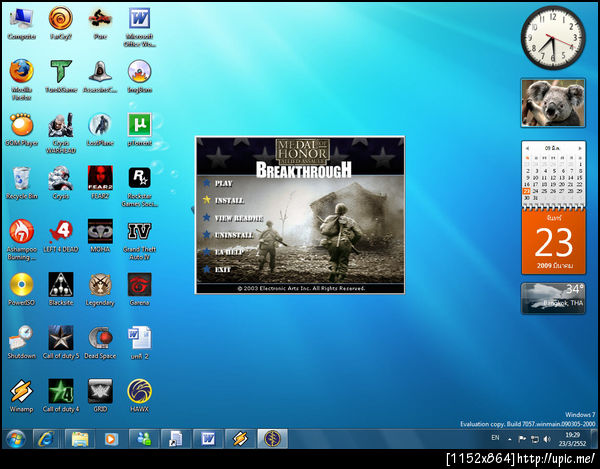Click the analog clock gadget
The width and height of the screenshot is (600, 469).
pos(553,37)
